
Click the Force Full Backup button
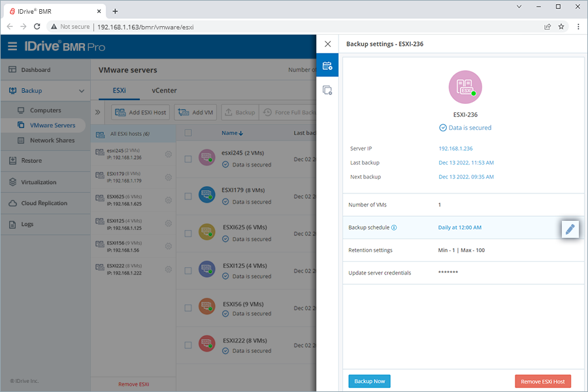[288, 112]
